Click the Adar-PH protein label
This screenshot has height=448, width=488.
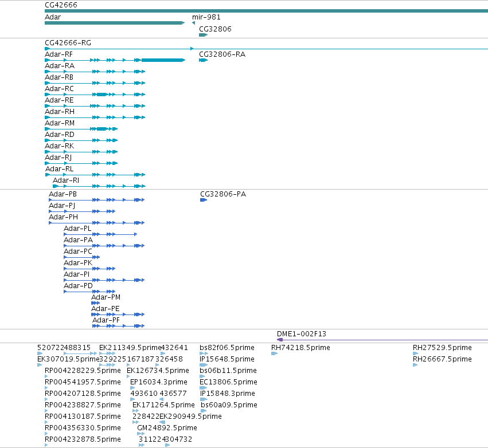click(x=64, y=217)
